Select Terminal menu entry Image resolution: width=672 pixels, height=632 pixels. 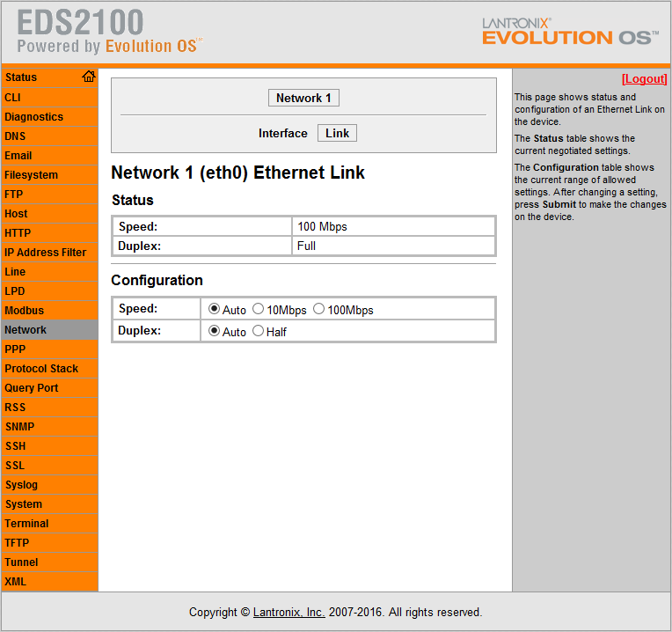tap(50, 524)
